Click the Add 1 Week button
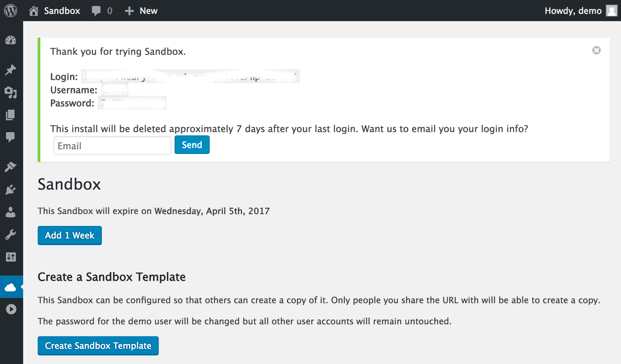This screenshot has height=364, width=621. (70, 236)
